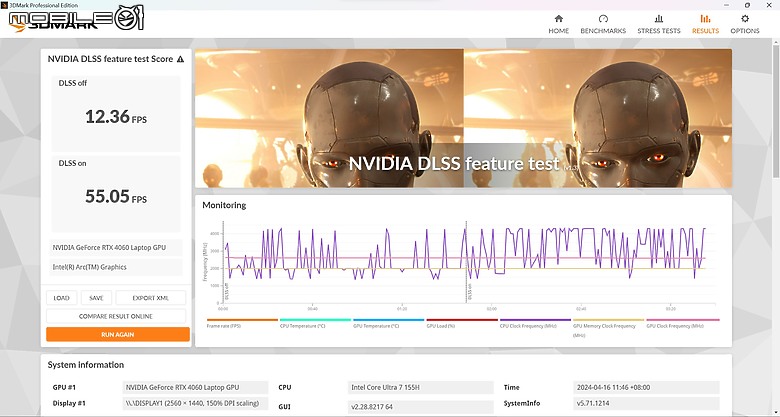
Task: Restore window using title bar button
Action: [x=747, y=4]
